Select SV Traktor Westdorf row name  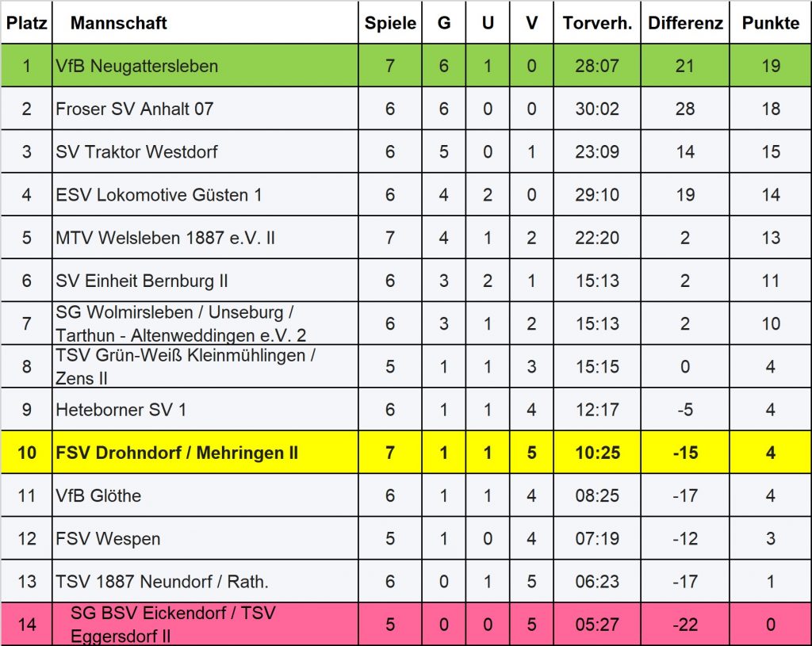pos(136,151)
